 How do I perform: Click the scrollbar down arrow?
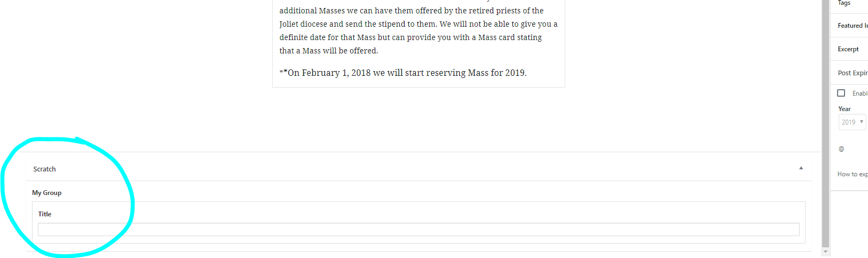tap(826, 252)
